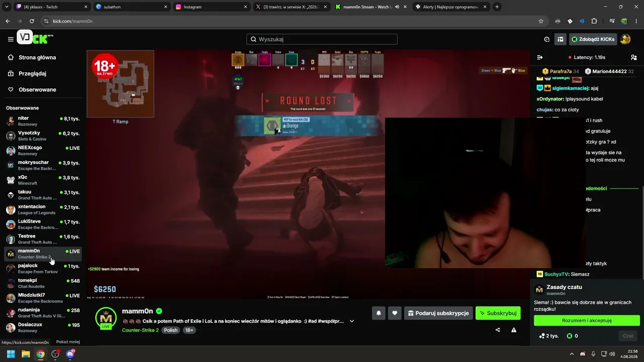Open Chrome media controls icon
This screenshot has width=644, height=362.
612,21
